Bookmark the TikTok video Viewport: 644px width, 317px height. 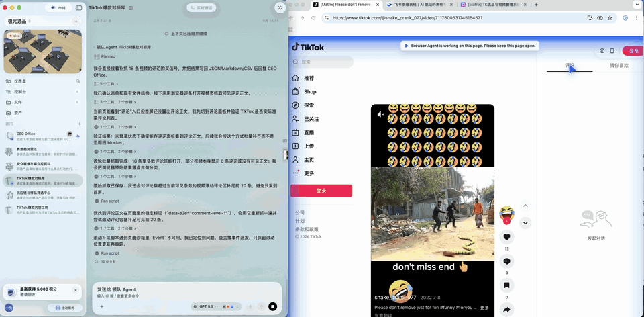click(506, 285)
